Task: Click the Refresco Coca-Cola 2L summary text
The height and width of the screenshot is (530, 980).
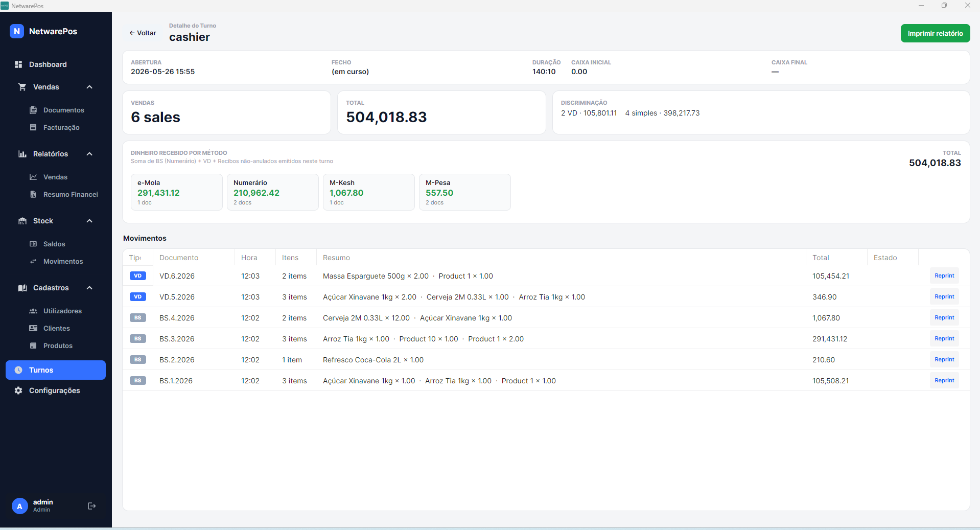Action: click(x=373, y=360)
